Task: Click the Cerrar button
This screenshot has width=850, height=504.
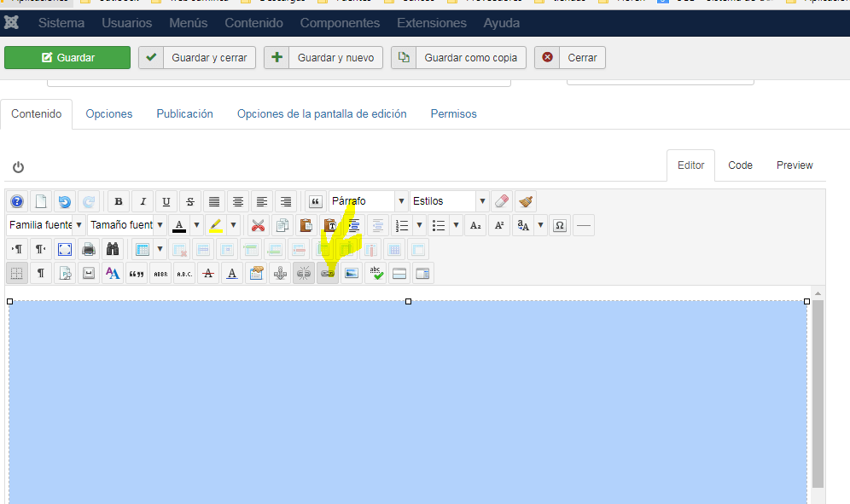Action: [570, 57]
